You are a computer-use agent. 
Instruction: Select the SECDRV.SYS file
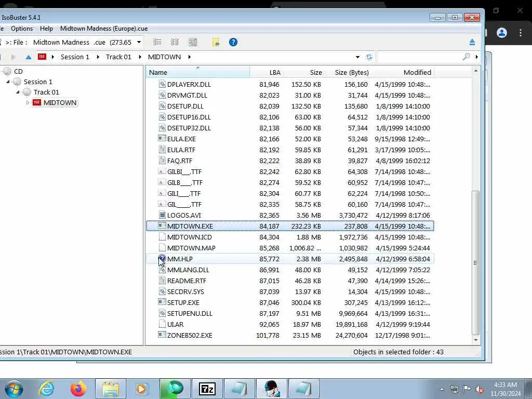click(x=185, y=292)
